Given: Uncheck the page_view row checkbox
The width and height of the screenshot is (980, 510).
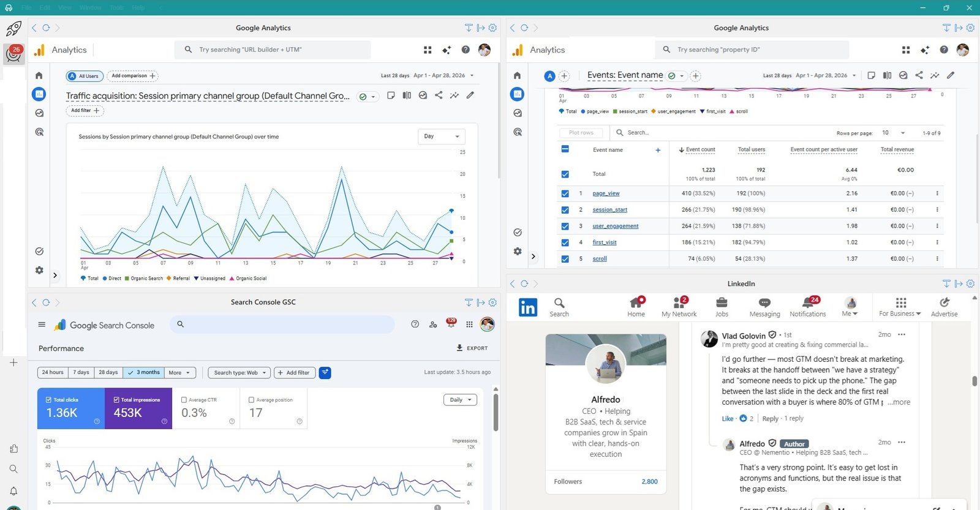Looking at the screenshot, I should [565, 193].
